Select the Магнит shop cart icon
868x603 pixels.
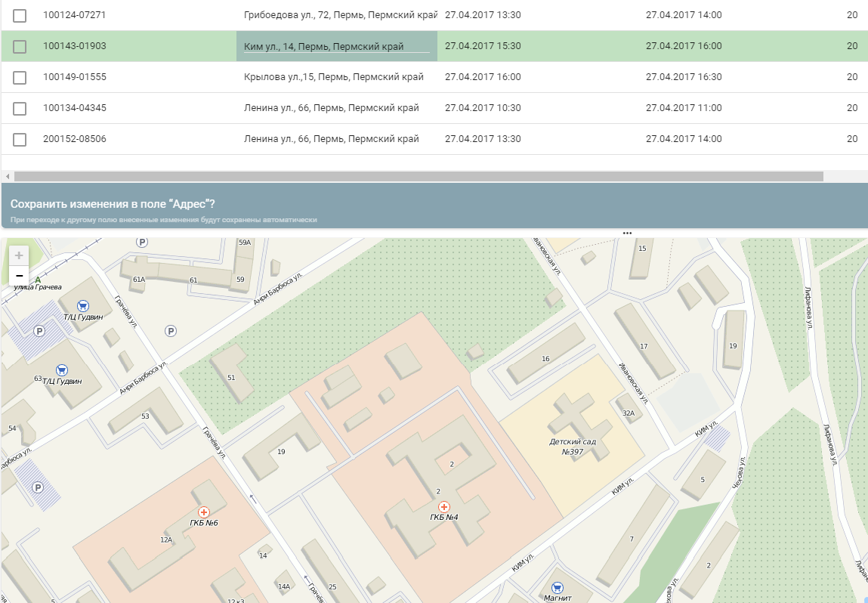pyautogui.click(x=558, y=586)
